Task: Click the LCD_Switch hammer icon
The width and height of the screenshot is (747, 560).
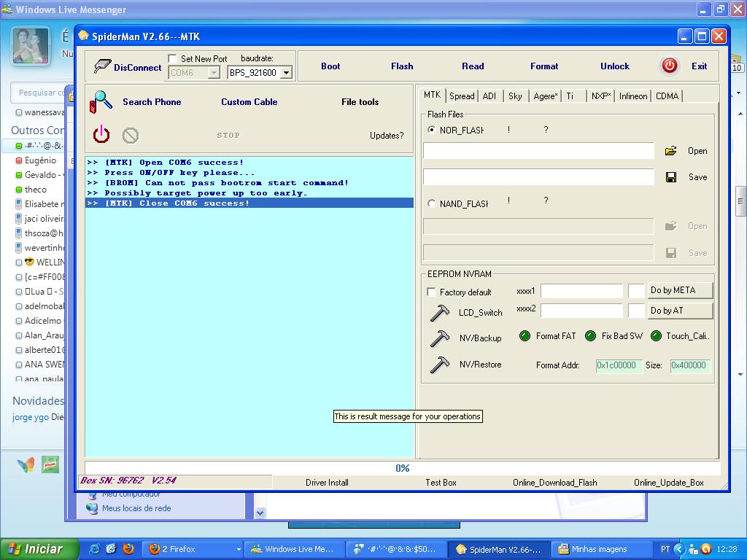Action: click(x=440, y=313)
